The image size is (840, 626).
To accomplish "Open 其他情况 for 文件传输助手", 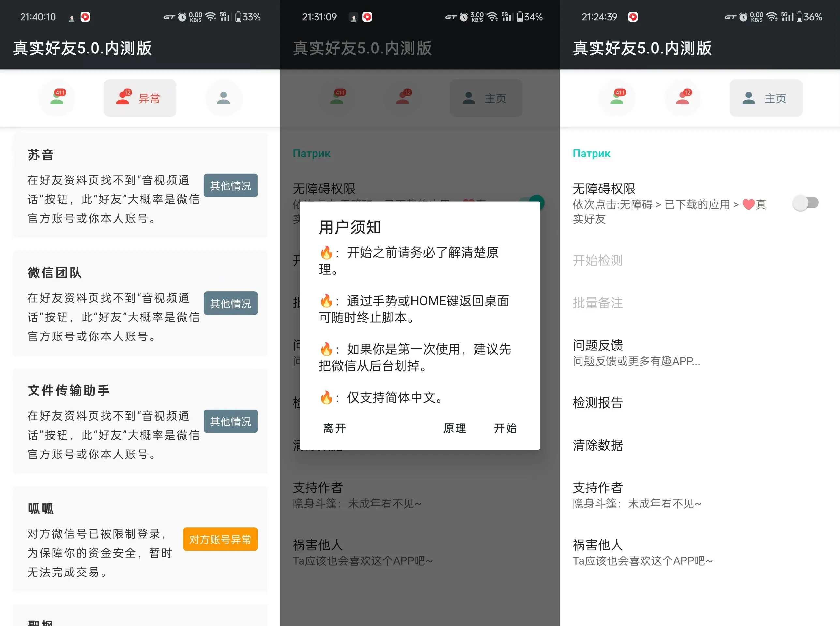I will 230,421.
